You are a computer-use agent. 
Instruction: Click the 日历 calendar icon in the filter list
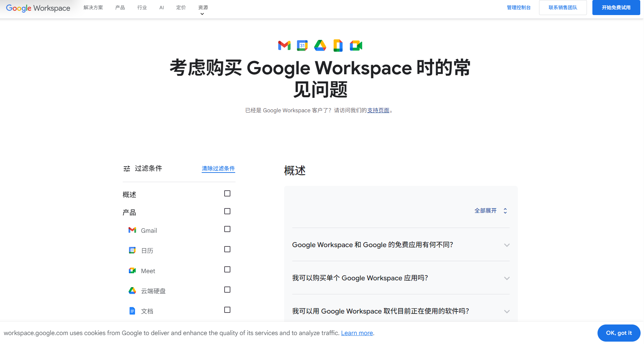(x=132, y=250)
